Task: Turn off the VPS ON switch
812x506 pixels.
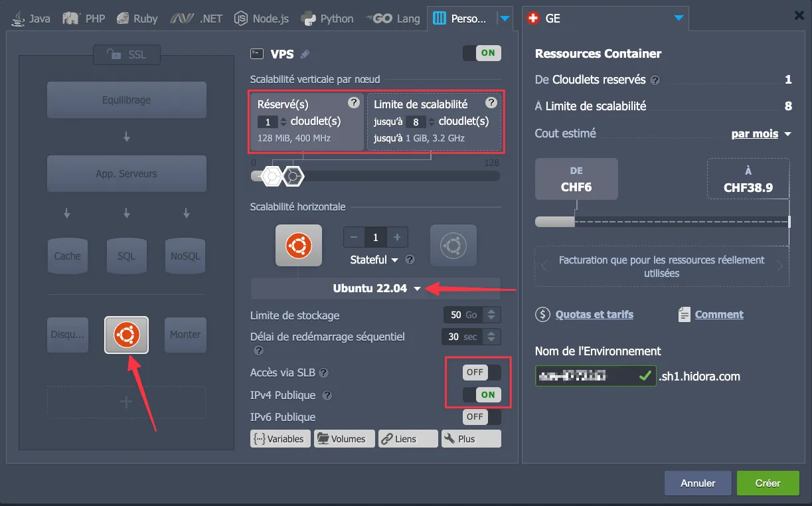Action: click(x=481, y=53)
